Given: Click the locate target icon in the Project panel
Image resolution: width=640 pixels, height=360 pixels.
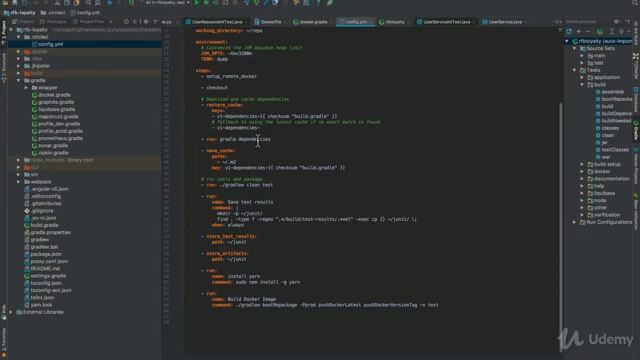Looking at the screenshot, I should [126, 22].
